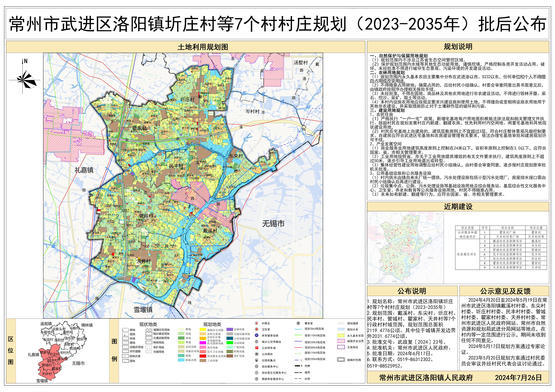
Task: Click the 永久基本农田 yellow-green swatch
Action: click(x=341, y=336)
